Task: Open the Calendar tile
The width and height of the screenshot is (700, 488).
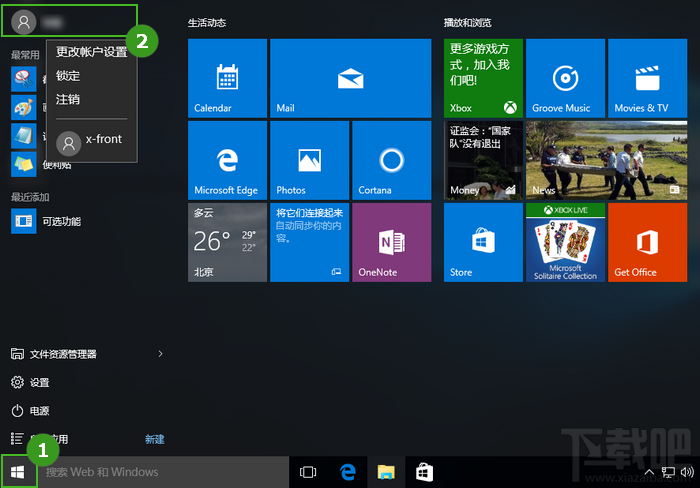Action: 227,78
